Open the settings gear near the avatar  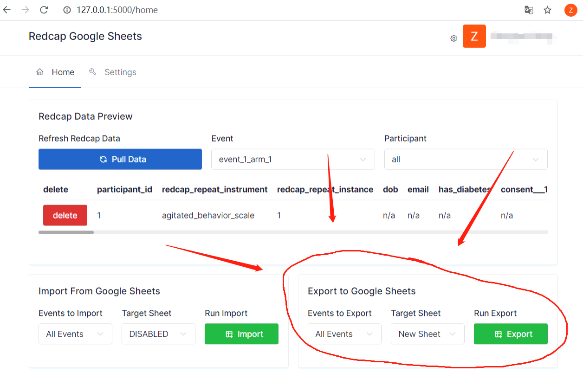pyautogui.click(x=453, y=38)
